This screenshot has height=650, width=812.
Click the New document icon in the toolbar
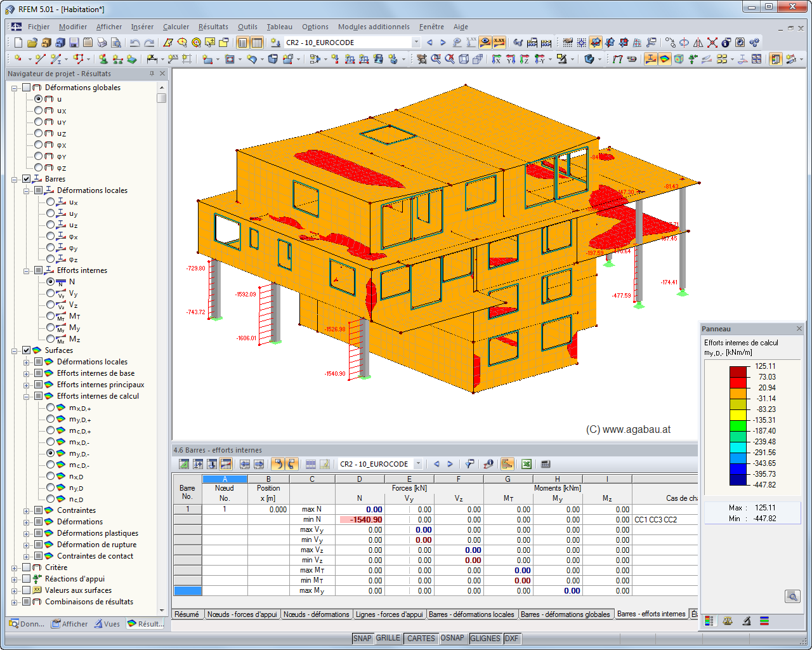(x=18, y=43)
